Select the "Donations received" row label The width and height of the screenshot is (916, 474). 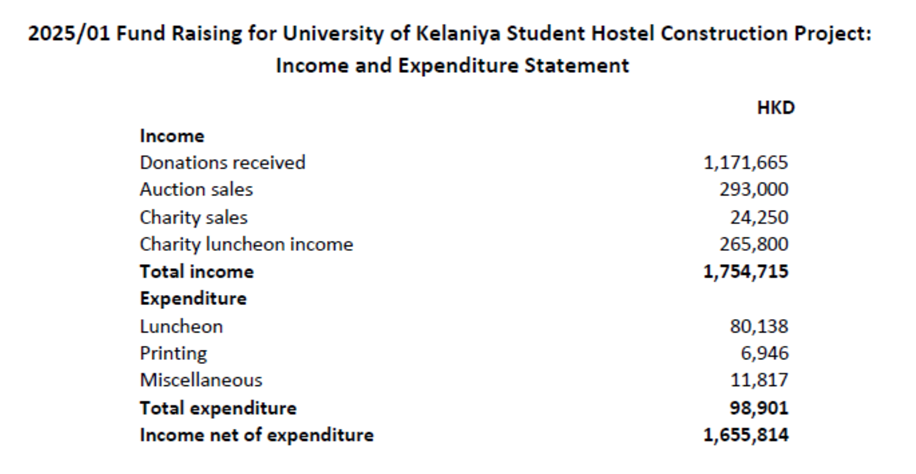tap(223, 162)
